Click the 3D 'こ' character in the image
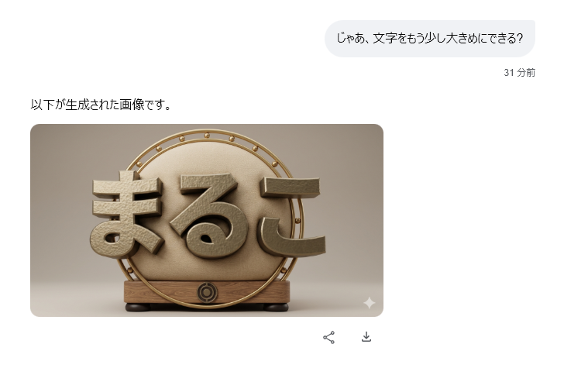 pos(292,216)
